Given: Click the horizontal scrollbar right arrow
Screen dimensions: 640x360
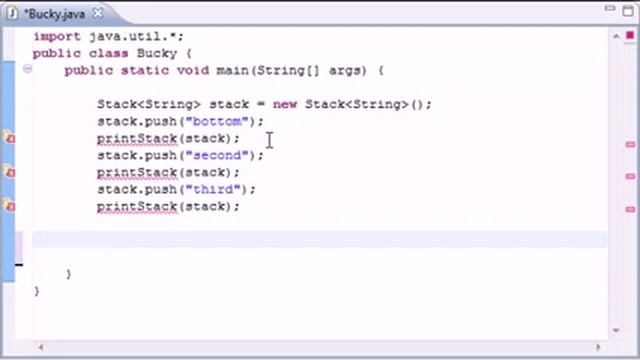Looking at the screenshot, I should coord(598,347).
